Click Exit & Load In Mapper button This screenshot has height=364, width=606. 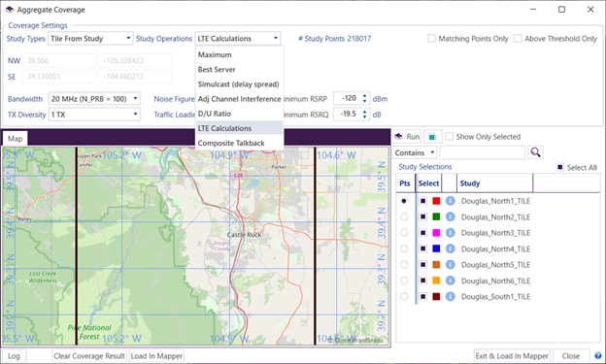[512, 356]
